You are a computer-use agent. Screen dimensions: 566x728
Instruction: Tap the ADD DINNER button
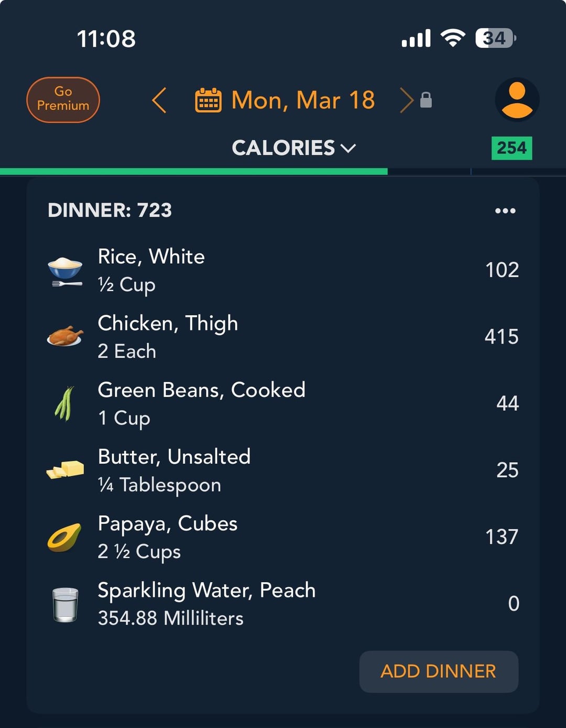click(439, 671)
